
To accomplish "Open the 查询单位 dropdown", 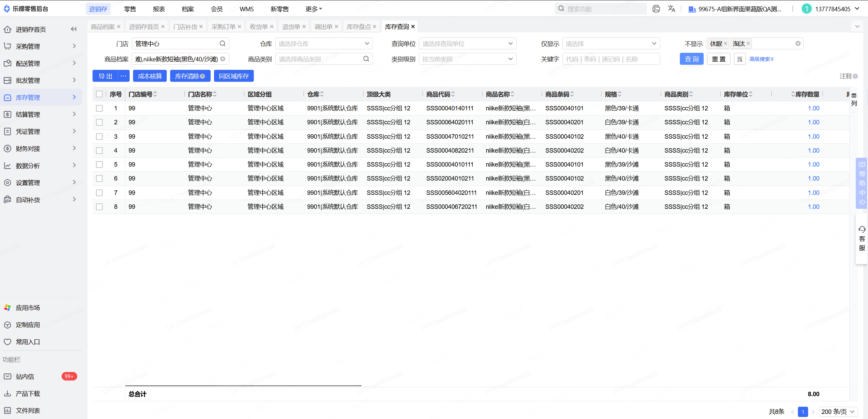I will (x=467, y=44).
